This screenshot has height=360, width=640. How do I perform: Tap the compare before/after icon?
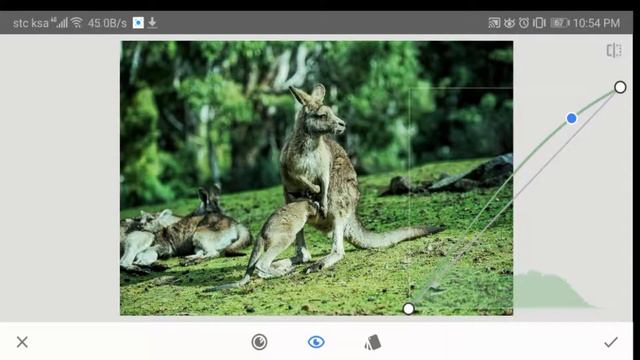pos(614,51)
